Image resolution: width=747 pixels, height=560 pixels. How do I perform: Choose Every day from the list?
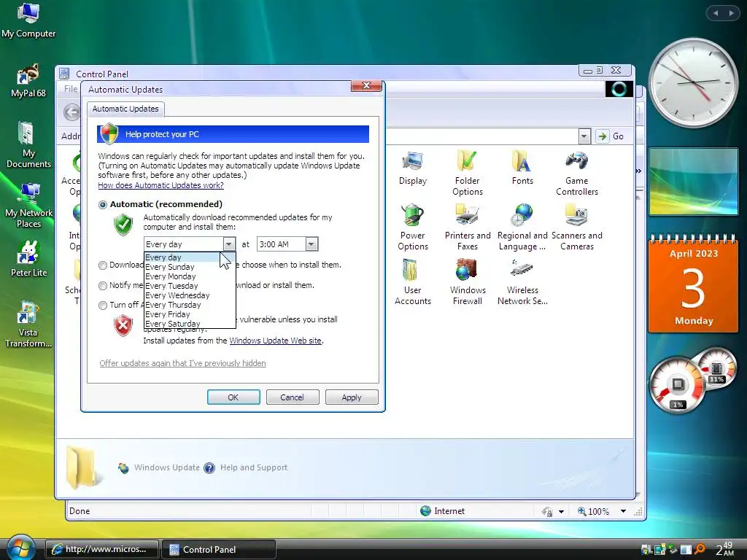[x=190, y=257]
